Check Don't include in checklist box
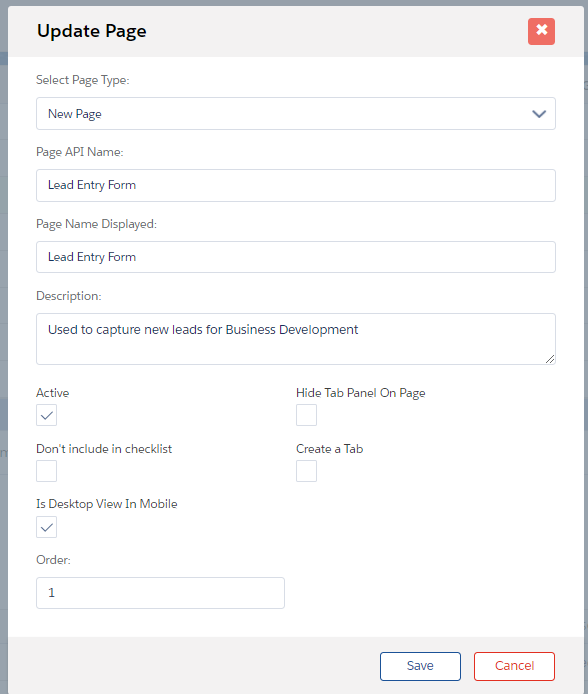The height and width of the screenshot is (694, 588). tap(46, 471)
